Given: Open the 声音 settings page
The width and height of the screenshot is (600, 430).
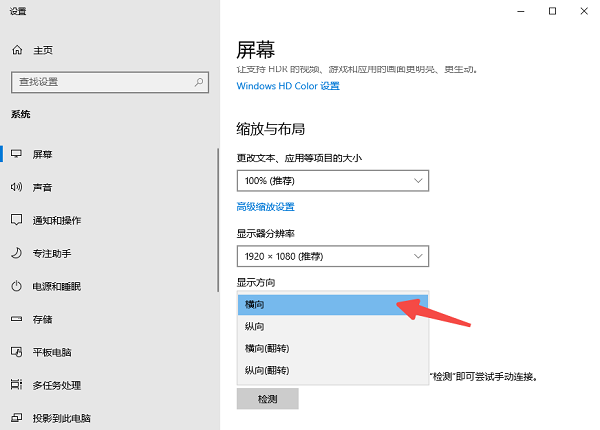Looking at the screenshot, I should pos(42,187).
